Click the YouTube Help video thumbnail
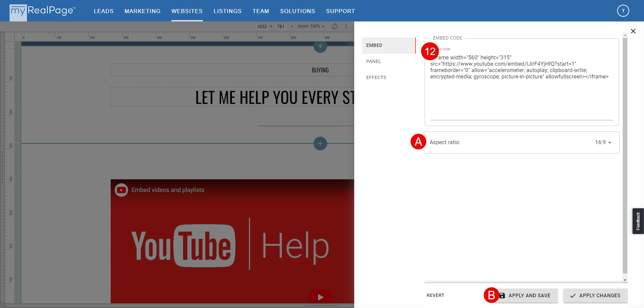Viewport: 644px width, 308px height. pos(232,241)
